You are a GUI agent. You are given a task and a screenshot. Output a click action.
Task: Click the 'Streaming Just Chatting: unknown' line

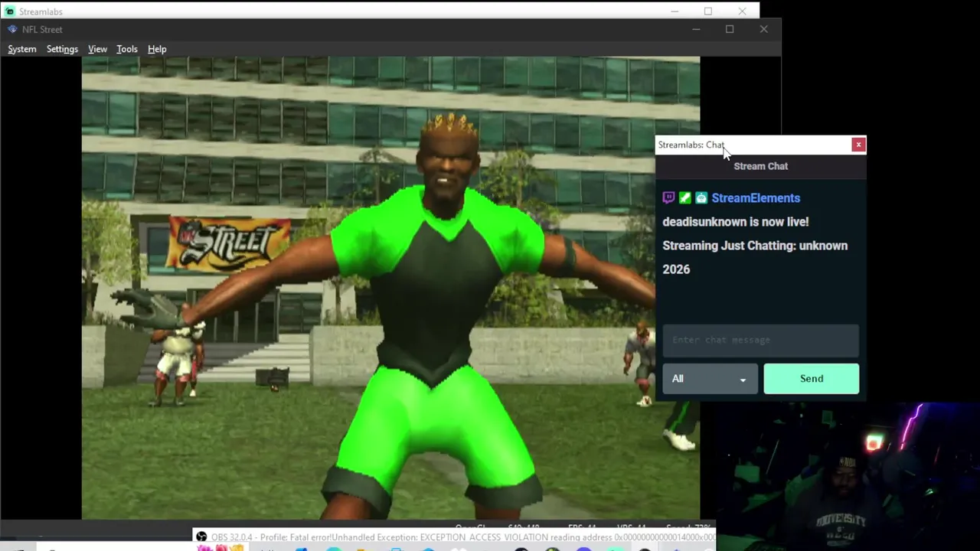pyautogui.click(x=755, y=246)
